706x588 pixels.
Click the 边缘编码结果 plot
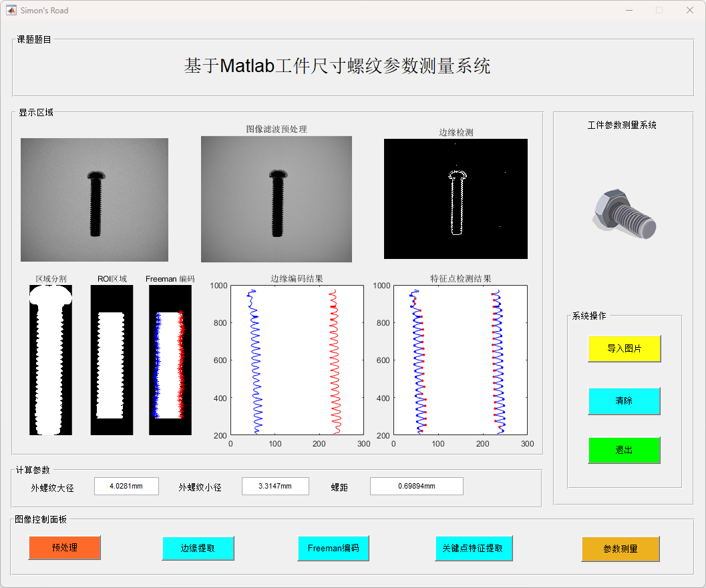click(297, 360)
